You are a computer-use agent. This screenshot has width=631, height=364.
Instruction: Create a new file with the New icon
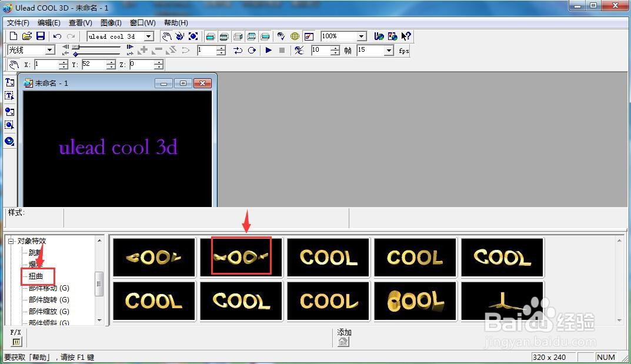tap(14, 36)
